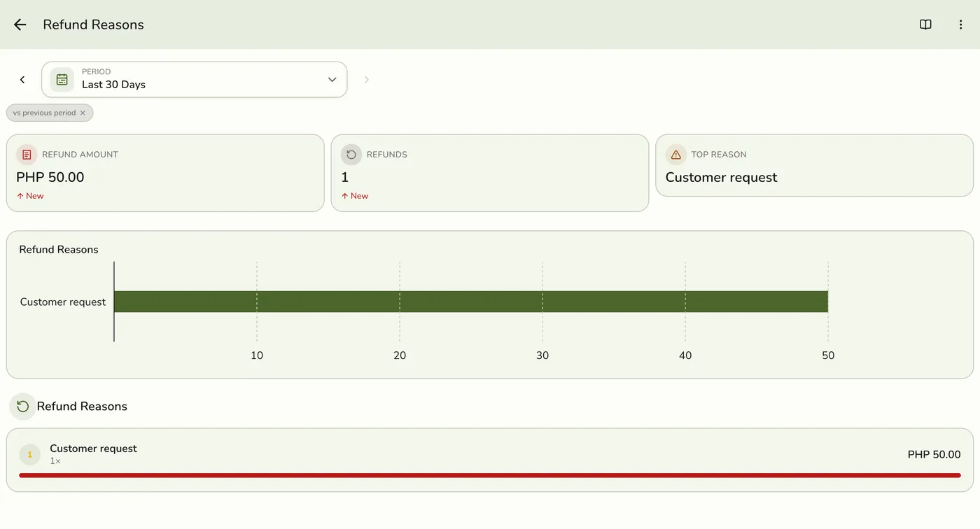Click the Refunds circular arrow icon
The image size is (980, 529).
click(351, 155)
